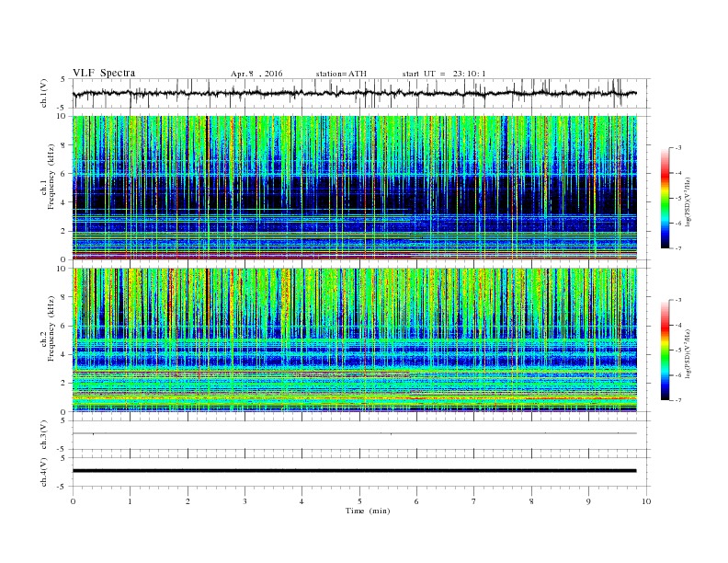Click the "5" minute tick label on time axis
This screenshot has height=563, width=728.
tap(359, 501)
